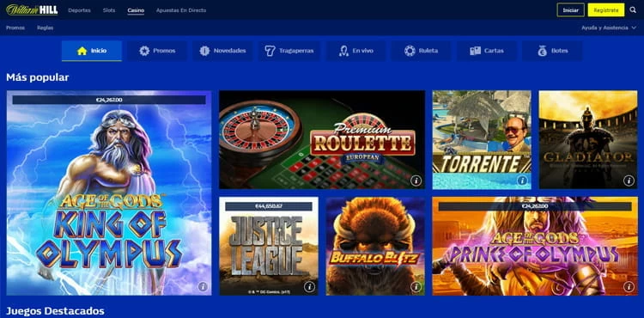This screenshot has height=318, width=644.
Task: Open the Promos link in subheader
Action: [x=15, y=28]
